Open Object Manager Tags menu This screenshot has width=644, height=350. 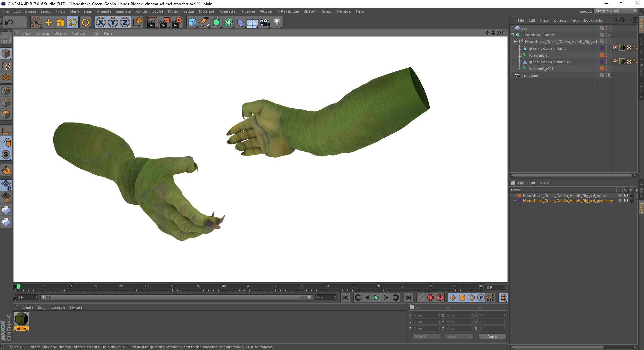click(575, 20)
